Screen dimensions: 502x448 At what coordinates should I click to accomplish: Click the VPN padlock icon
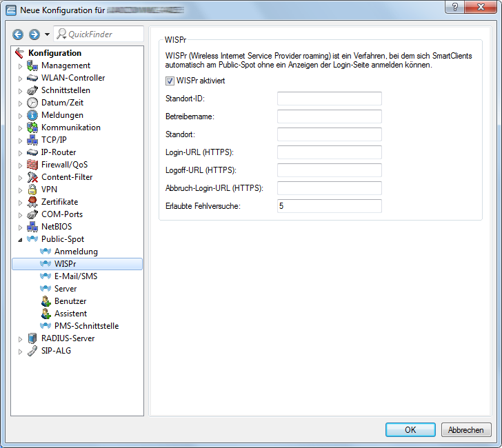[32, 190]
